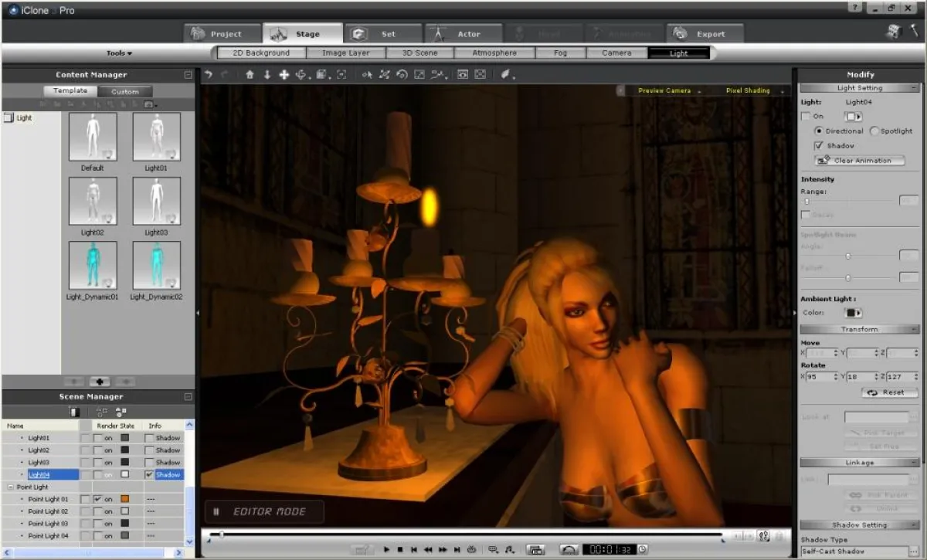Switch to the Custom content button
The height and width of the screenshot is (560, 927).
(125, 92)
